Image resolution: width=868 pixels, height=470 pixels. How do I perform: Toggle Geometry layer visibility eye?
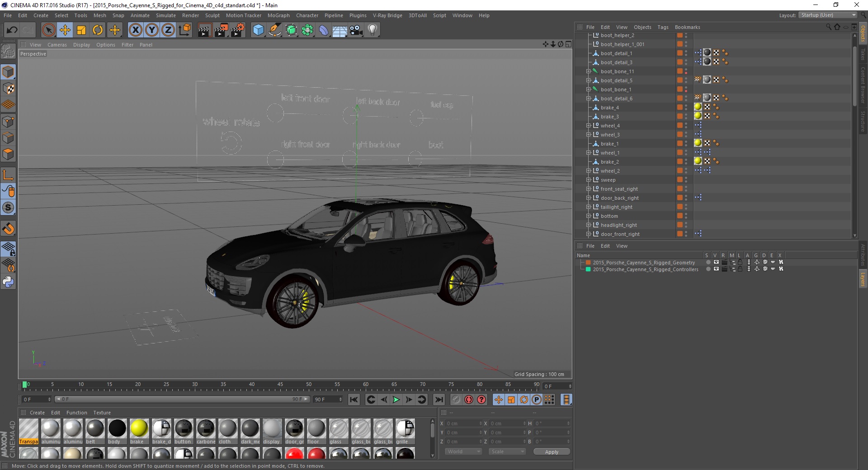pyautogui.click(x=716, y=262)
